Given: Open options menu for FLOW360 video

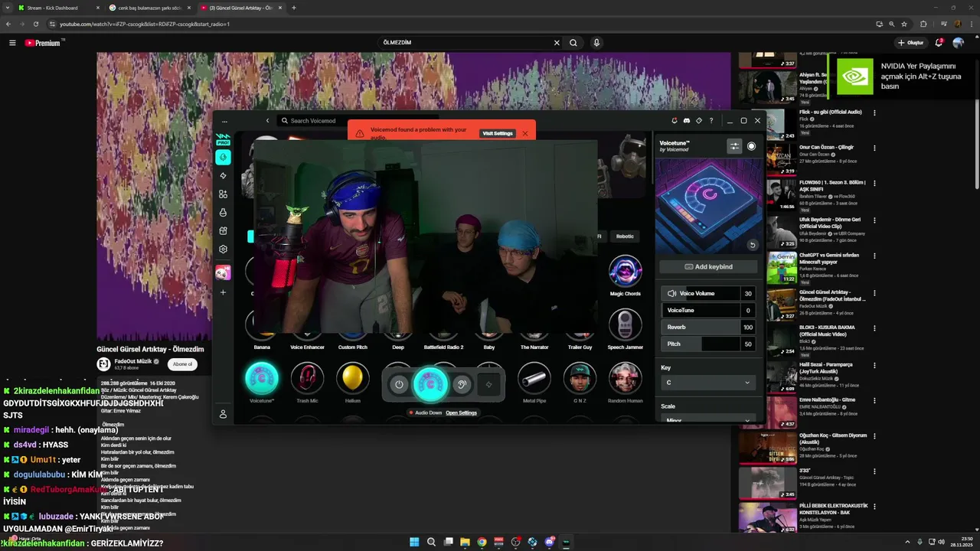Looking at the screenshot, I should (x=874, y=183).
